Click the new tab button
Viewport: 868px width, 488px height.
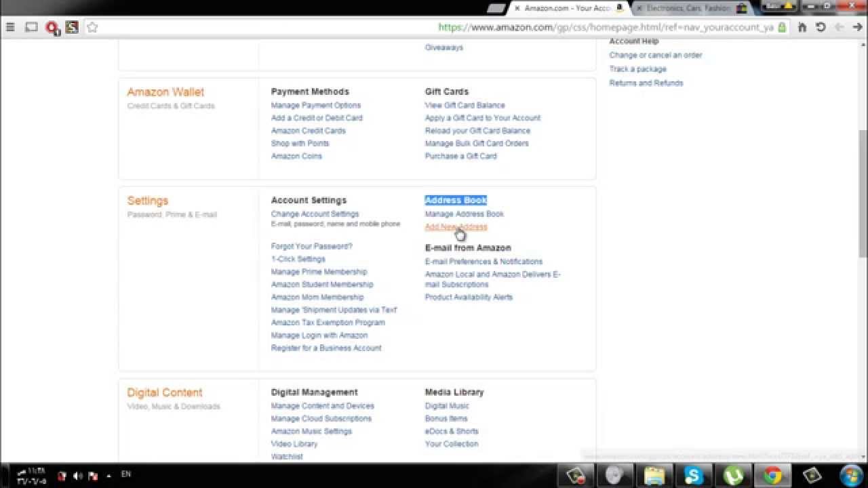pos(496,8)
